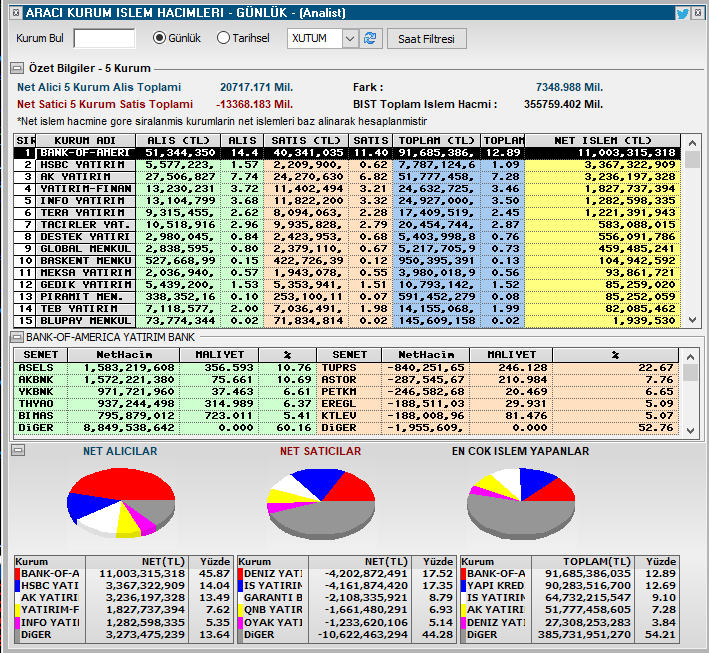Screen dimensions: 709x653
Task: Select the YATIRIM-FINAN row
Action: pos(347,189)
